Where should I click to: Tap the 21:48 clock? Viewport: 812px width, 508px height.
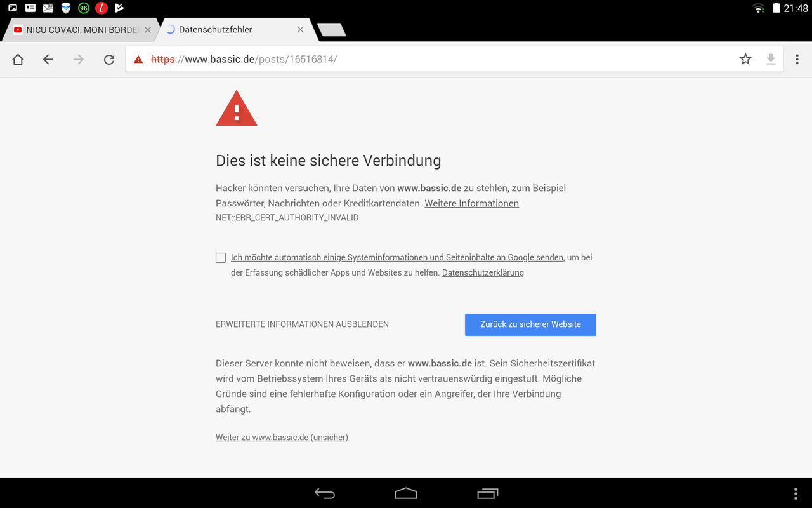[x=796, y=8]
